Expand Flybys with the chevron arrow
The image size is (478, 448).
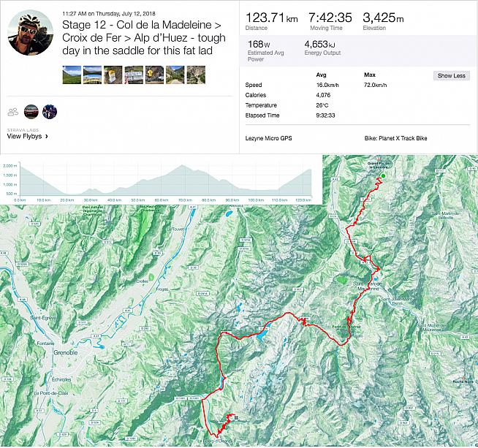(x=47, y=137)
